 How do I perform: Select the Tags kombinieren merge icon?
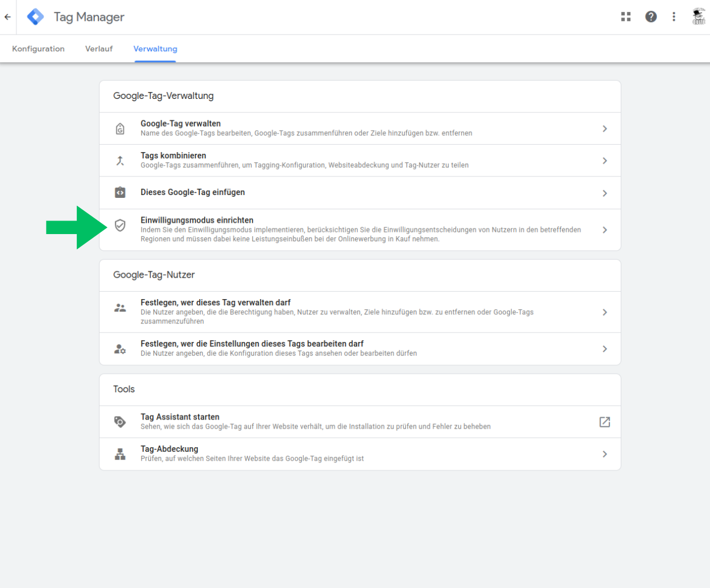pyautogui.click(x=120, y=160)
